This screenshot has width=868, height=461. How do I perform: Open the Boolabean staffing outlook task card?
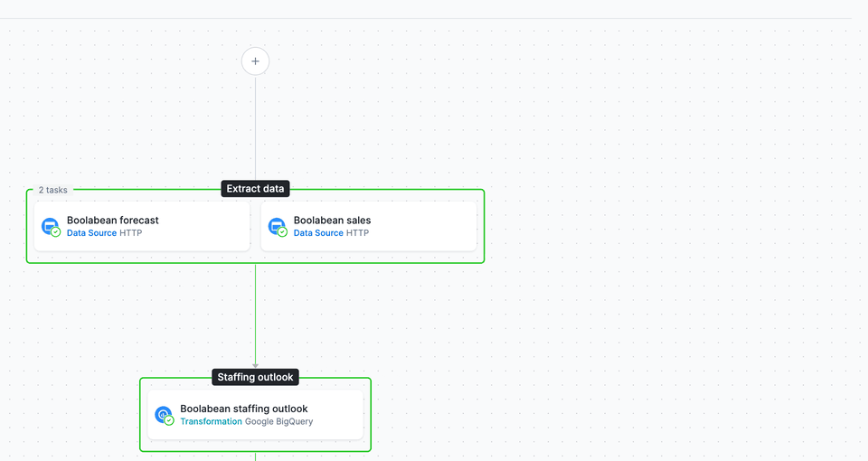coord(255,415)
